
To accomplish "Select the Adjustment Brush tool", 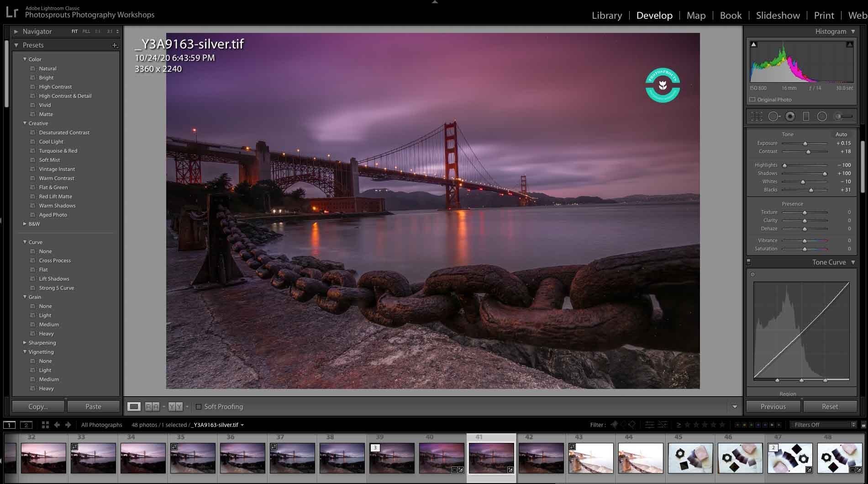I will [843, 117].
